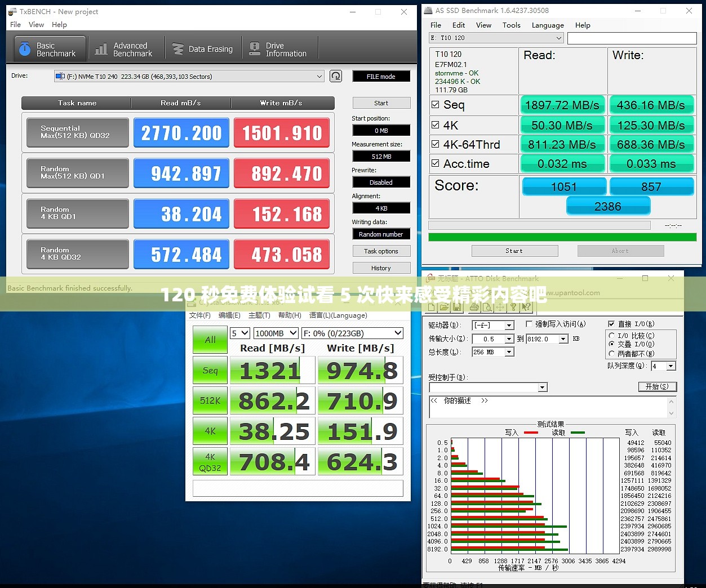The image size is (706, 588).
Task: Select 交叠 I/O(O) radio option
Action: pos(611,344)
